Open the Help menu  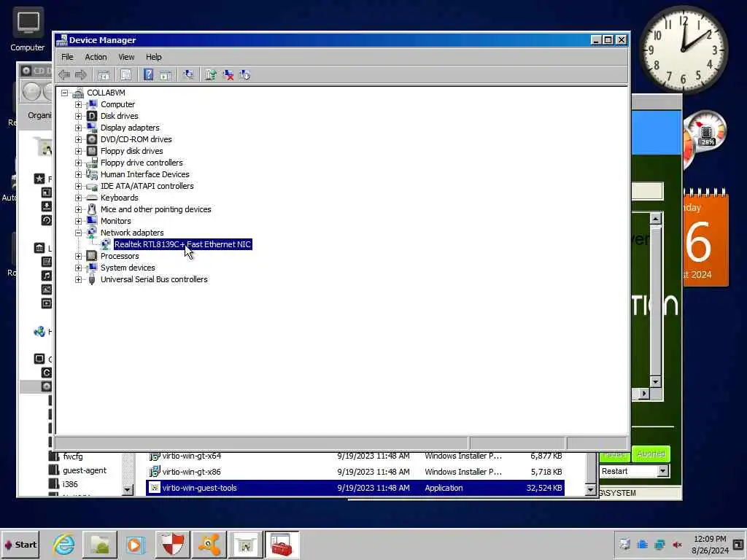coord(153,57)
